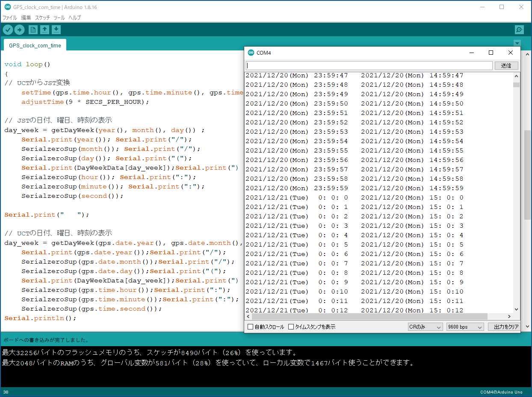Upload the sketch using the arrow icon
532x397 pixels.
tap(20, 29)
